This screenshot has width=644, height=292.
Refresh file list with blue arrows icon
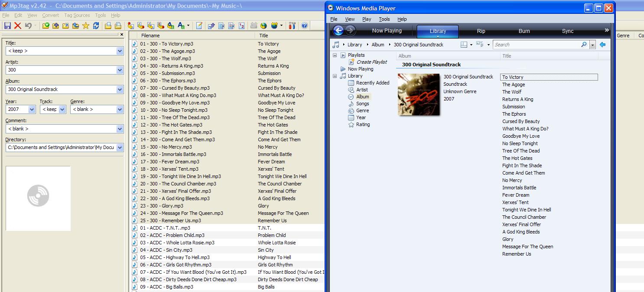[x=96, y=26]
